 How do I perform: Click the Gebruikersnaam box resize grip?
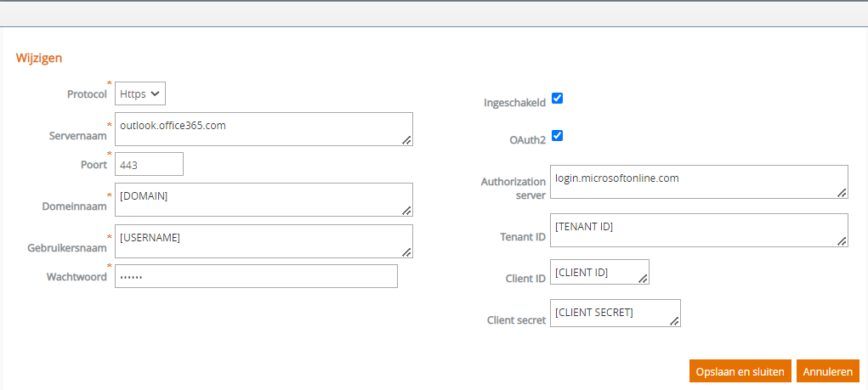406,252
